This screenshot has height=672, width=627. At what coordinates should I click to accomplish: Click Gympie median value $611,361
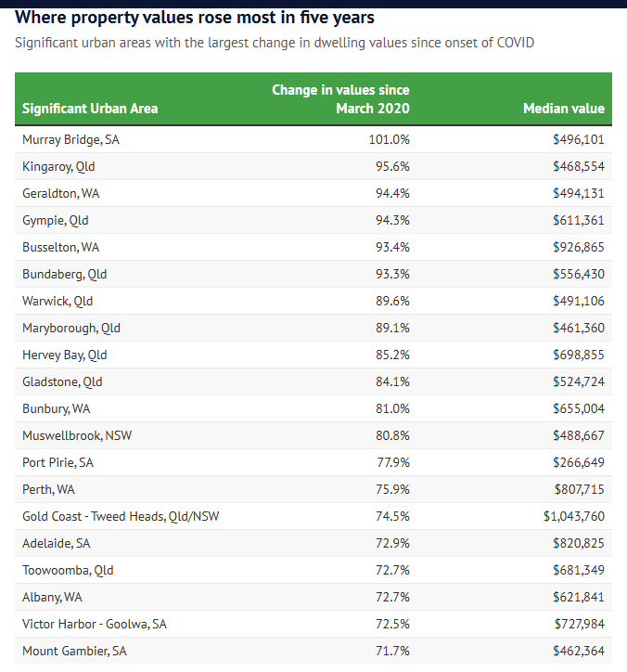tap(576, 220)
